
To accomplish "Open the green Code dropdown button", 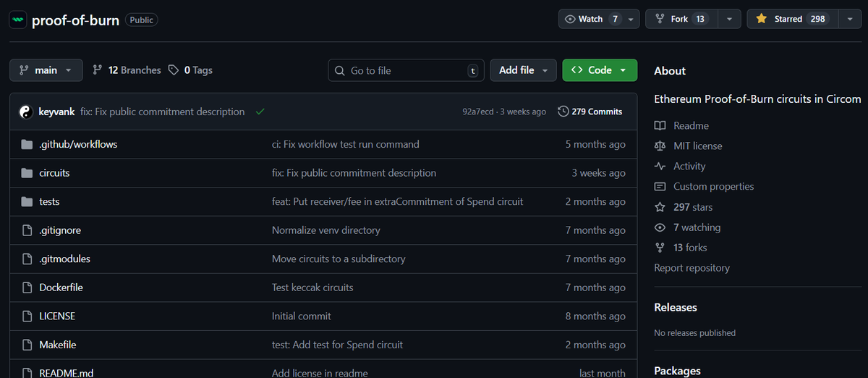I will [x=600, y=70].
